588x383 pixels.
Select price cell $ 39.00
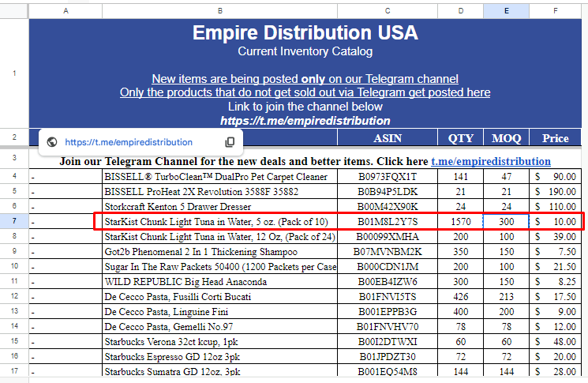pos(556,236)
